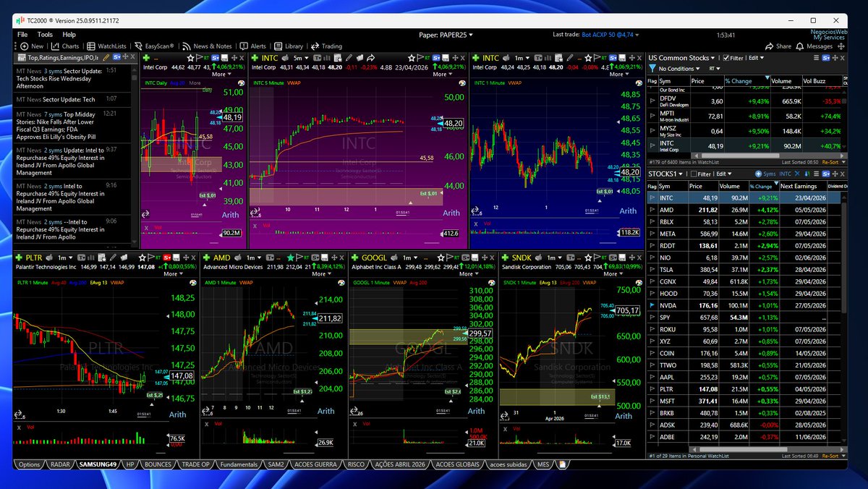This screenshot has height=489, width=868.
Task: Open No Conditions dropdown
Action: [x=679, y=69]
